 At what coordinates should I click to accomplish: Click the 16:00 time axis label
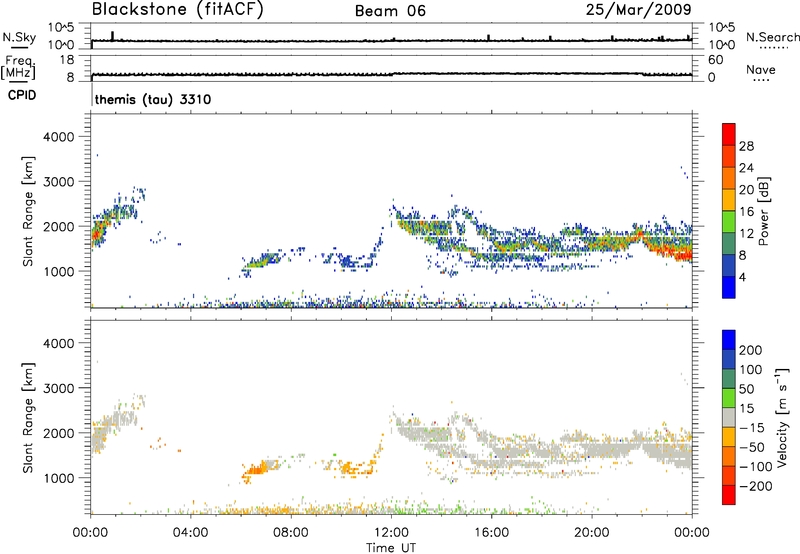tap(491, 533)
